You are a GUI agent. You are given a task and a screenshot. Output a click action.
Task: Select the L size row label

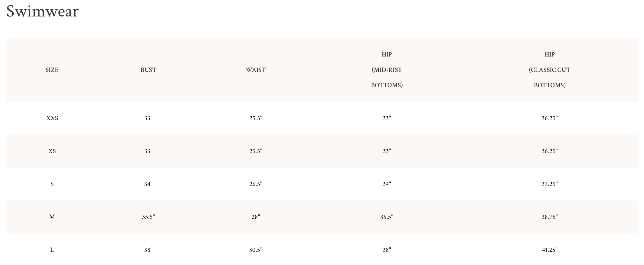(52, 250)
